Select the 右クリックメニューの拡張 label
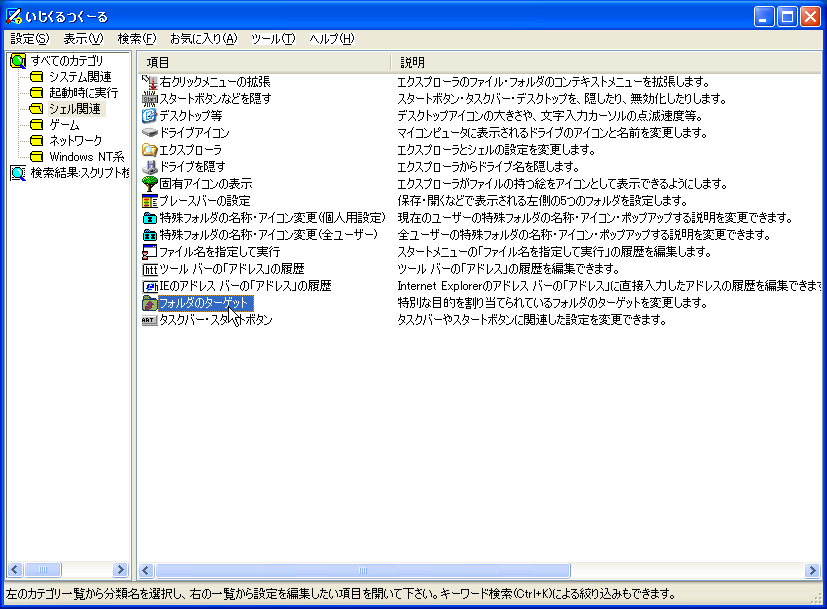827x609 pixels. tap(215, 82)
